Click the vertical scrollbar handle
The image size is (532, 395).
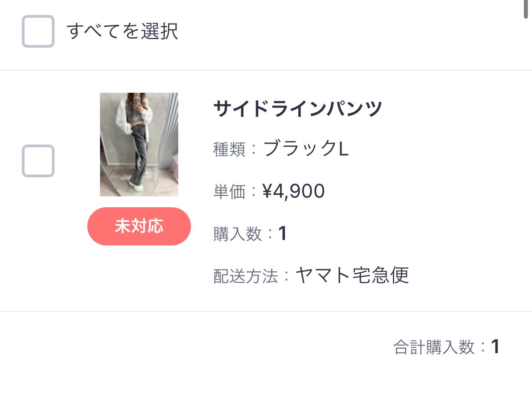(526, 9)
